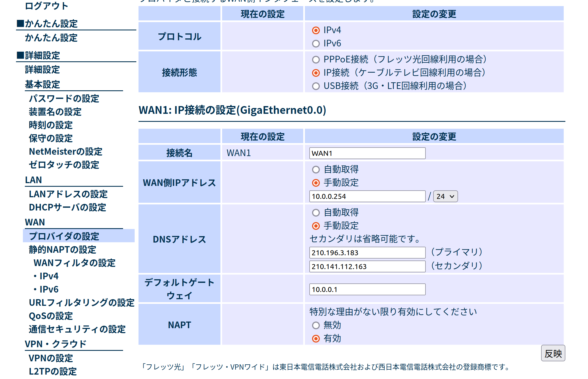Go to パスワードの設定 page
Screen dimensions: 588x379
click(64, 99)
